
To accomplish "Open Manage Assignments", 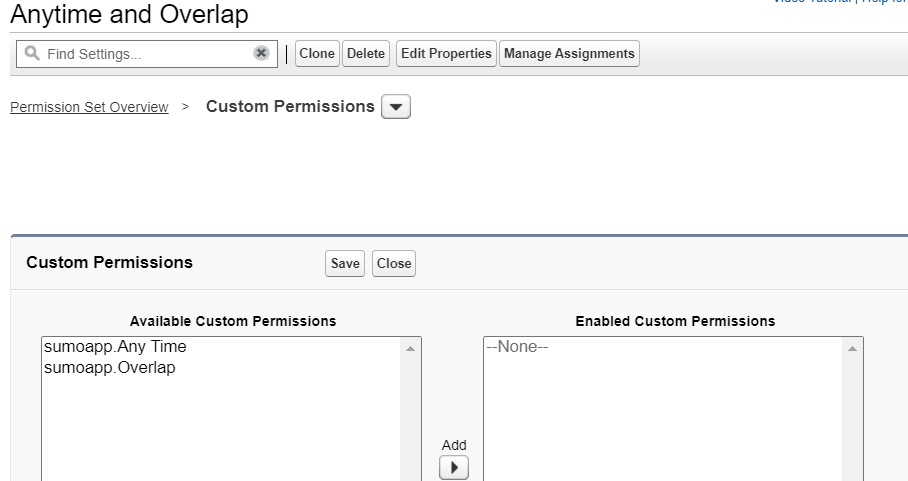I will click(569, 54).
